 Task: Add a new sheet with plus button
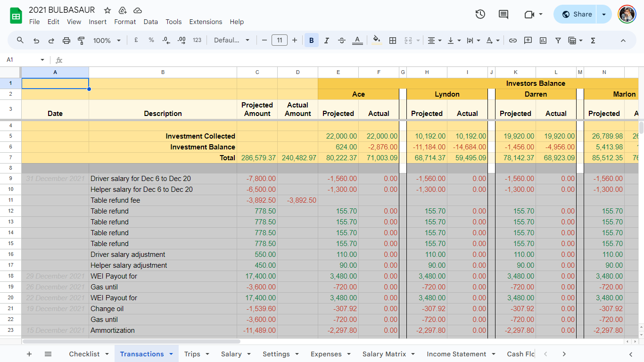coord(29,354)
